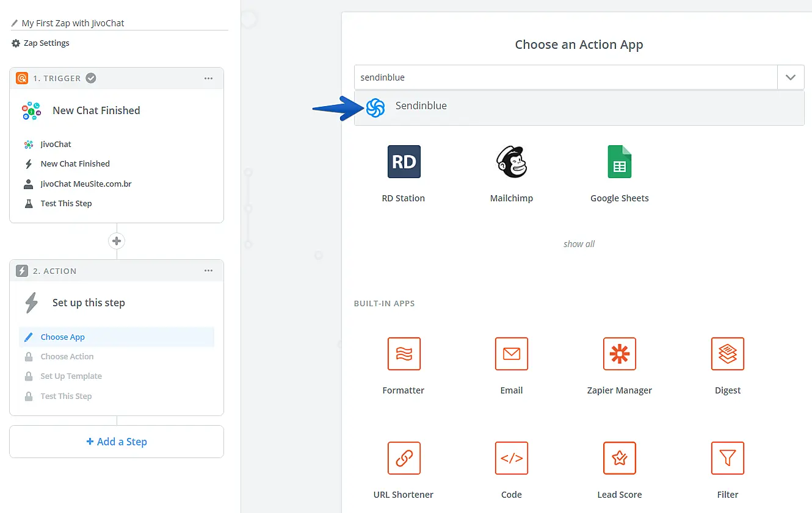812x513 pixels.
Task: Click the show all apps link
Action: pyautogui.click(x=579, y=244)
